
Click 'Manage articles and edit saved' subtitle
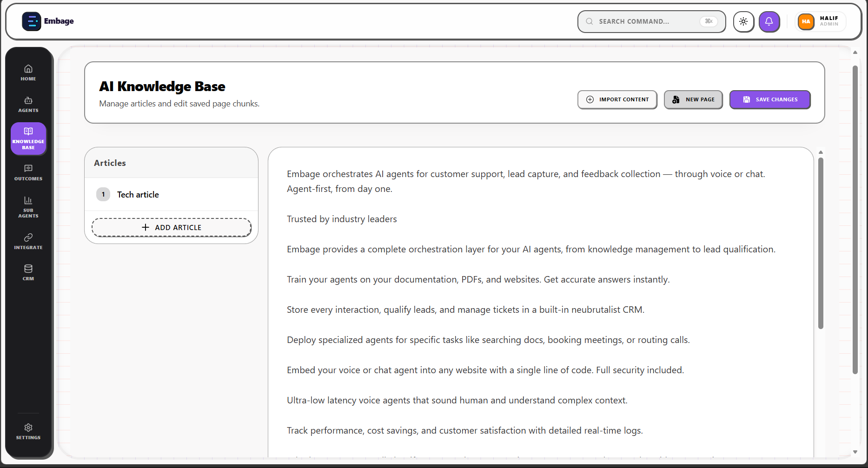179,104
